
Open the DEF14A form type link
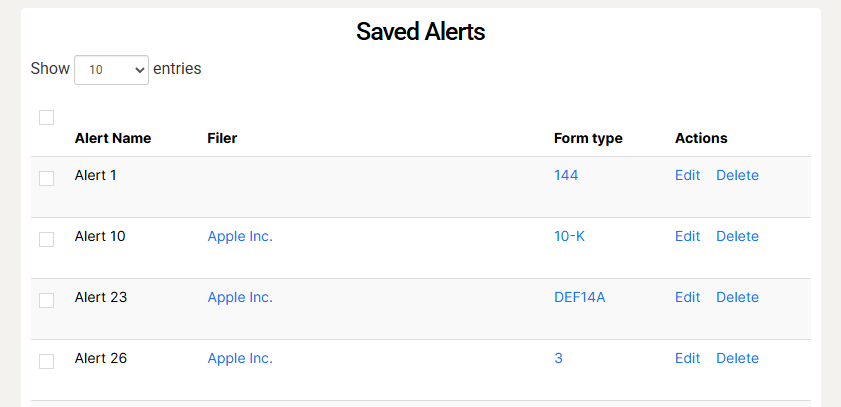coord(580,298)
